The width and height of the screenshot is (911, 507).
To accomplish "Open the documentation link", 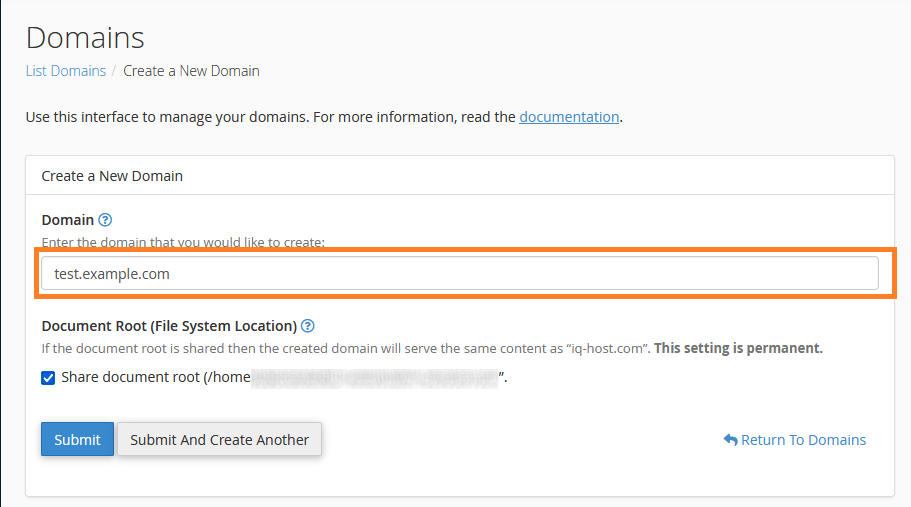I will coord(569,117).
